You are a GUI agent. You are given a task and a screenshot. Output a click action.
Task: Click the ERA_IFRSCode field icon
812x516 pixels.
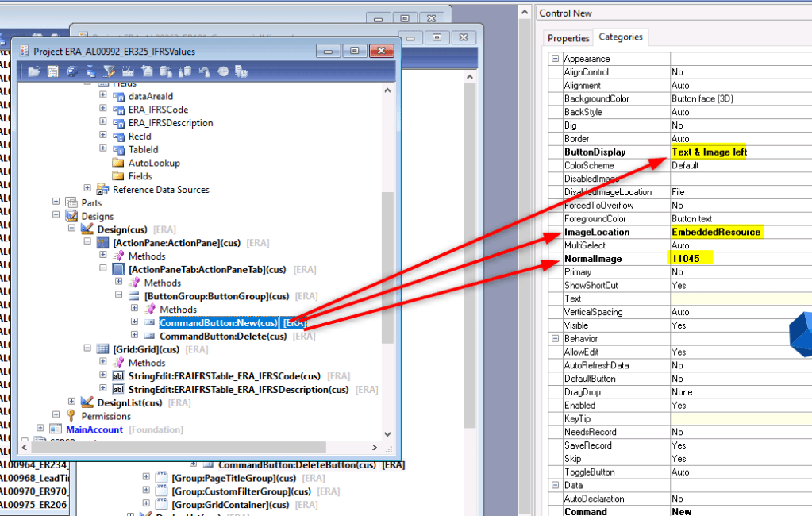pyautogui.click(x=117, y=110)
